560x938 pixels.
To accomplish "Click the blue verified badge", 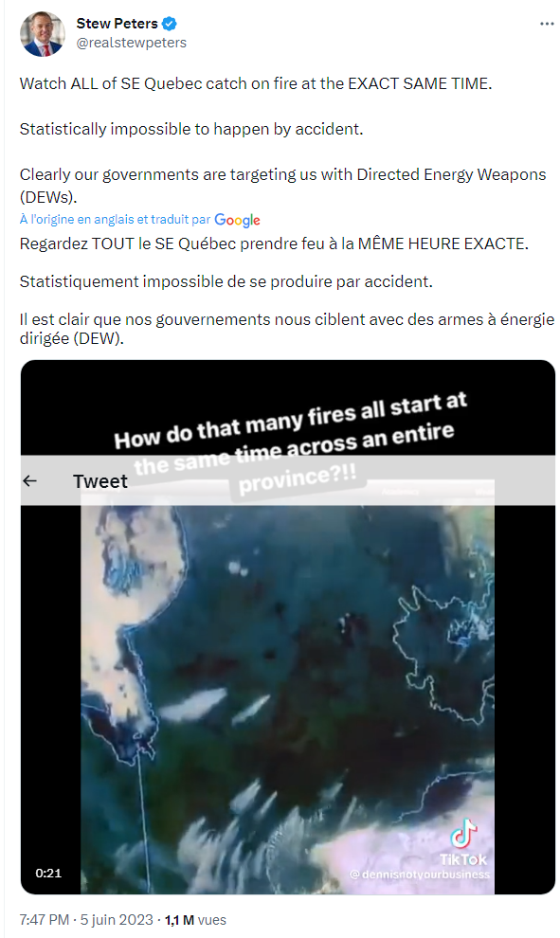I will (x=170, y=24).
